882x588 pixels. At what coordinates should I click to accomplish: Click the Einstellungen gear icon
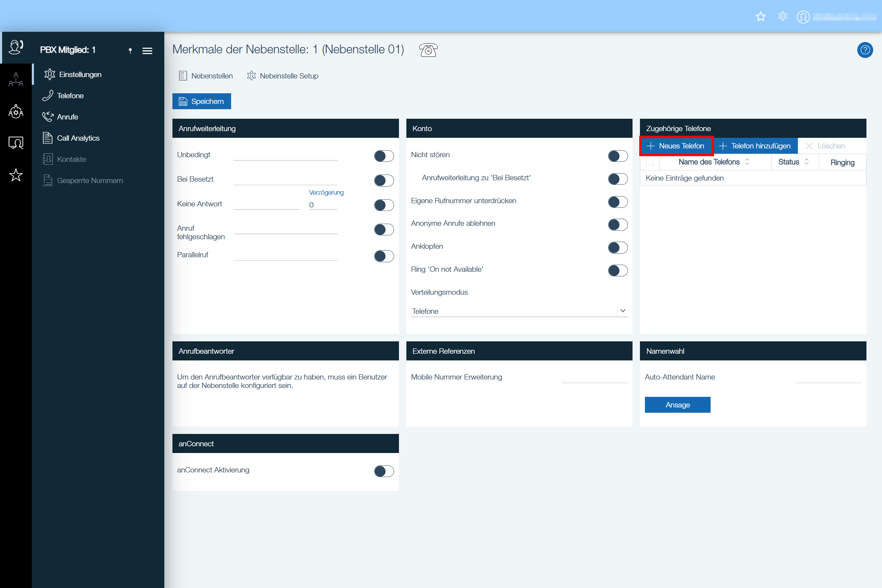tap(49, 74)
